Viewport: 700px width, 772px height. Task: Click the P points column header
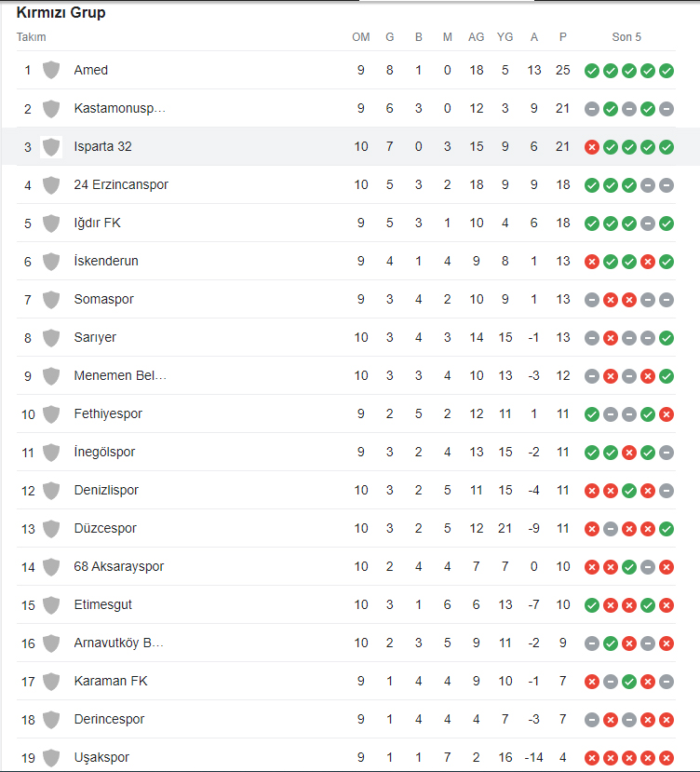point(562,37)
